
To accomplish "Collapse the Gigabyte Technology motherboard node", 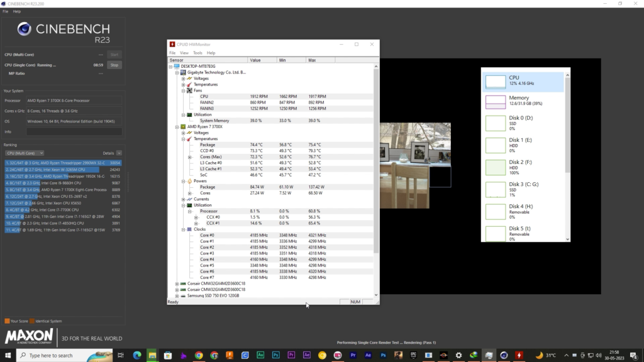I will 177,72.
